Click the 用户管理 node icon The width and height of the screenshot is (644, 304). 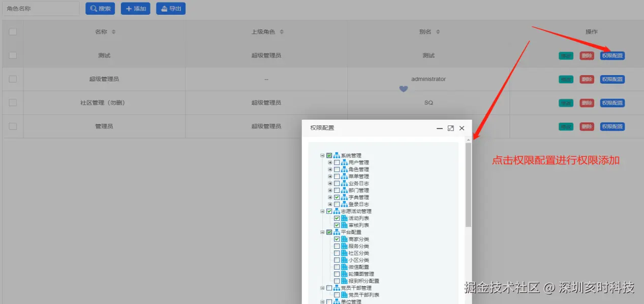coord(344,162)
